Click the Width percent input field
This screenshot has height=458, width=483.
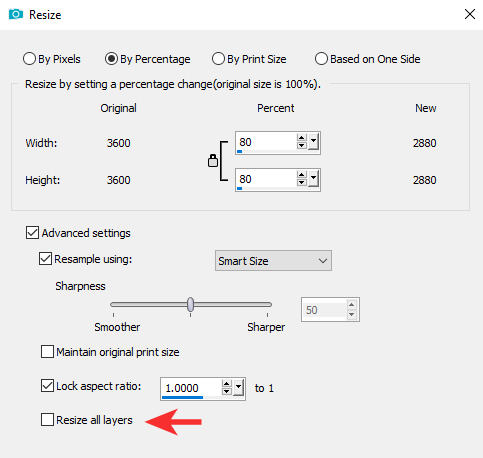coord(266,142)
